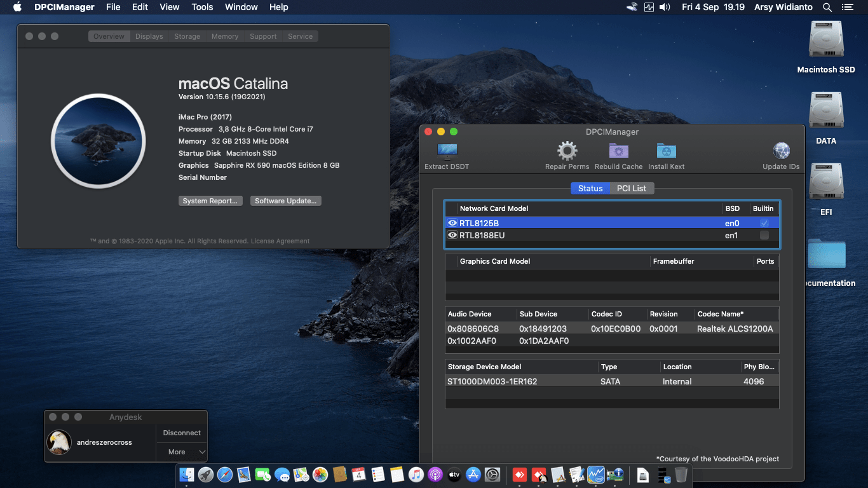
Task: Click the eye icon beside RTL8125B
Action: pyautogui.click(x=452, y=223)
